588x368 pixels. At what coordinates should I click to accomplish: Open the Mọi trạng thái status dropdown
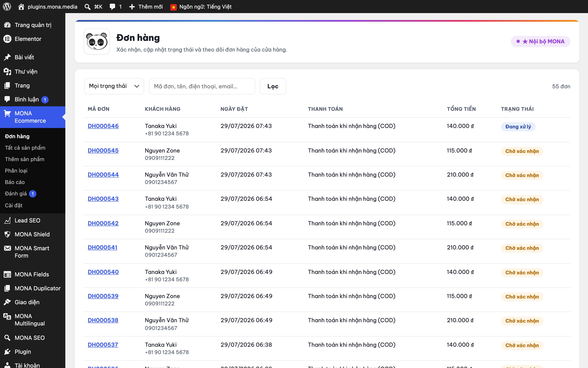pos(114,86)
